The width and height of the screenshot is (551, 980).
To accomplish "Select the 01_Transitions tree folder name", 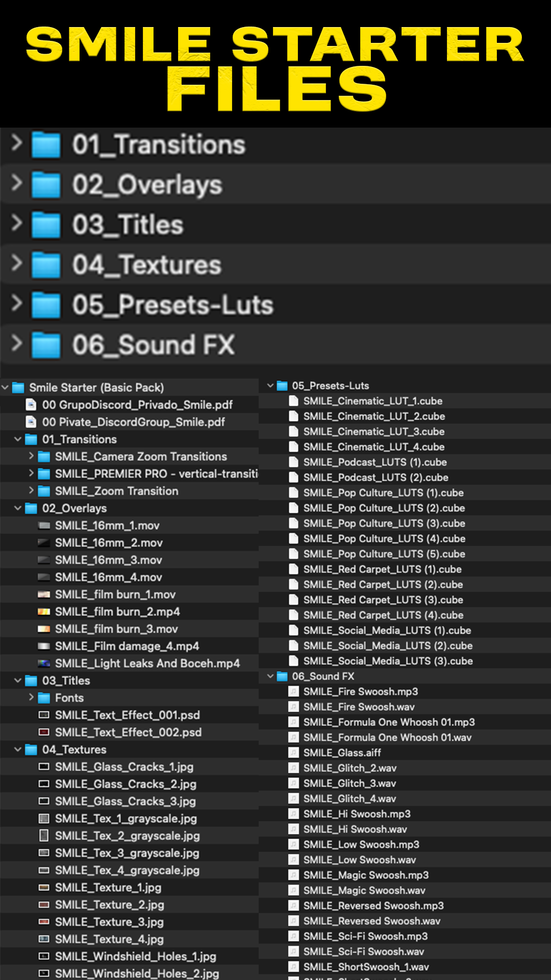I will click(x=80, y=439).
